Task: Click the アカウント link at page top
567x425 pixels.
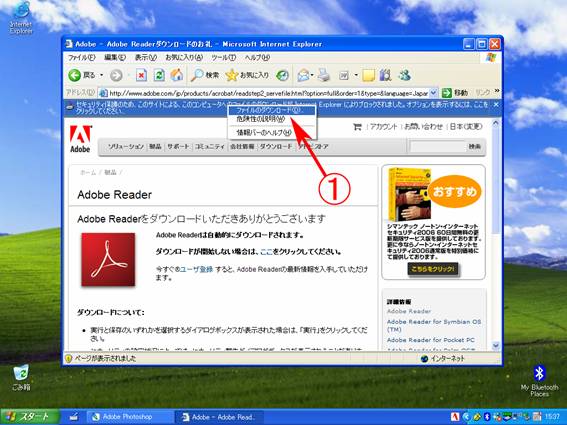Action: (384, 127)
